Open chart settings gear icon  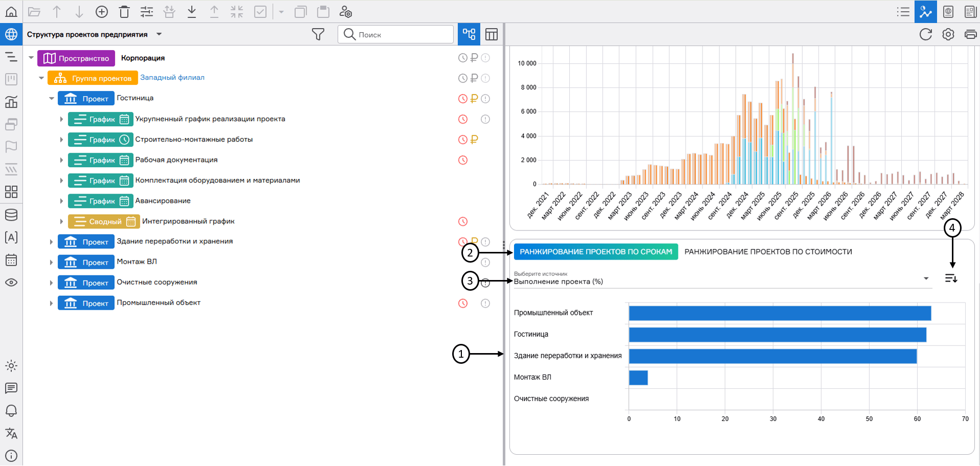(948, 34)
